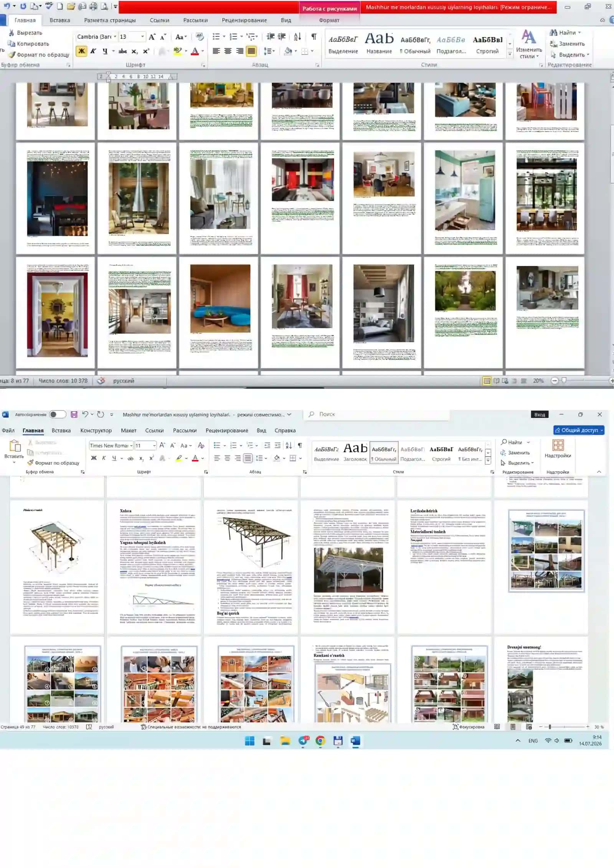Click Заменить in lower Word window

tap(515, 453)
